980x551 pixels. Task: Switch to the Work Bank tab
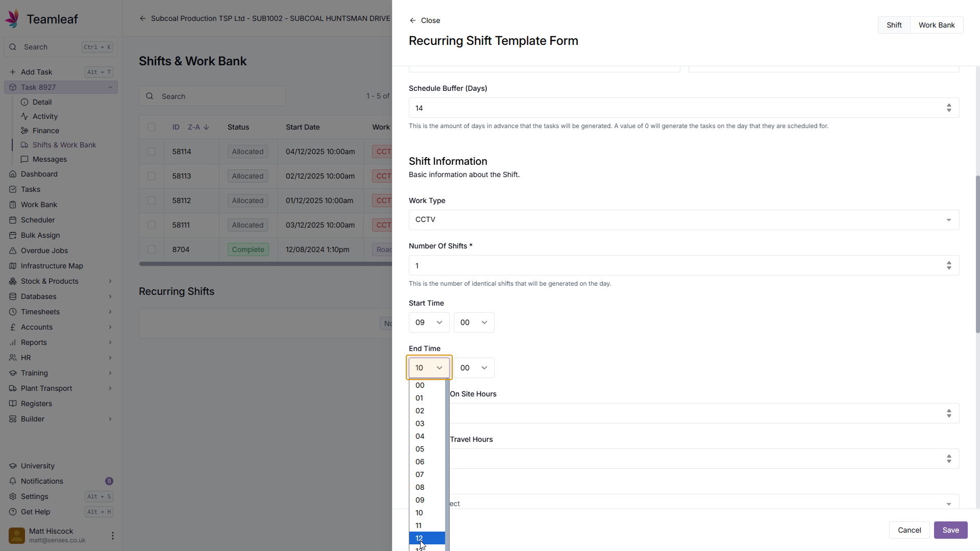(x=936, y=25)
